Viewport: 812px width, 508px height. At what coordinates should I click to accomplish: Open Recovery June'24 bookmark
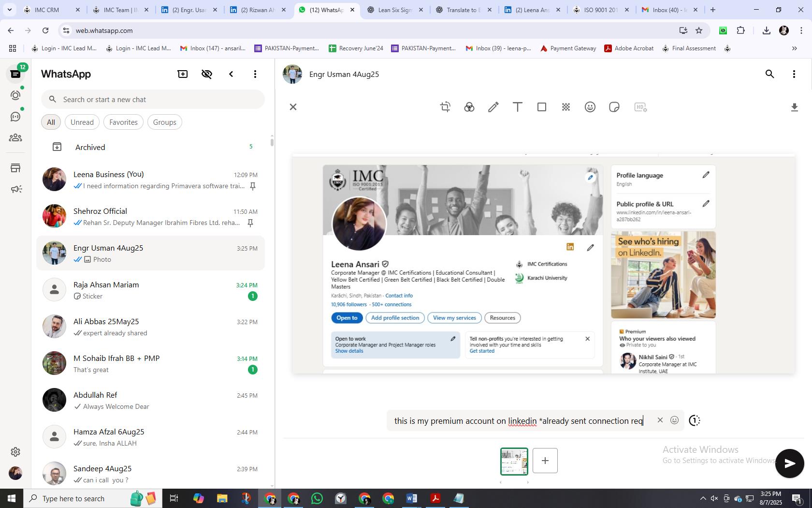356,48
